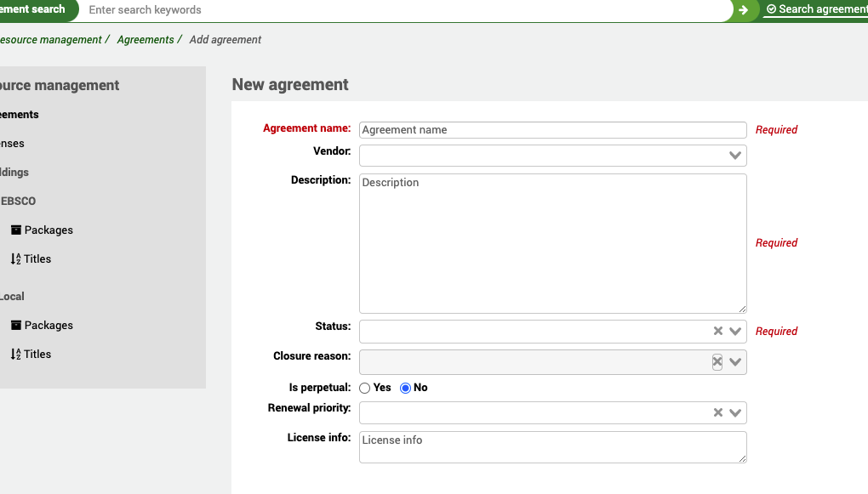Viewport: 868px width, 494px height.
Task: Select No for Is perpetual
Action: coord(406,388)
